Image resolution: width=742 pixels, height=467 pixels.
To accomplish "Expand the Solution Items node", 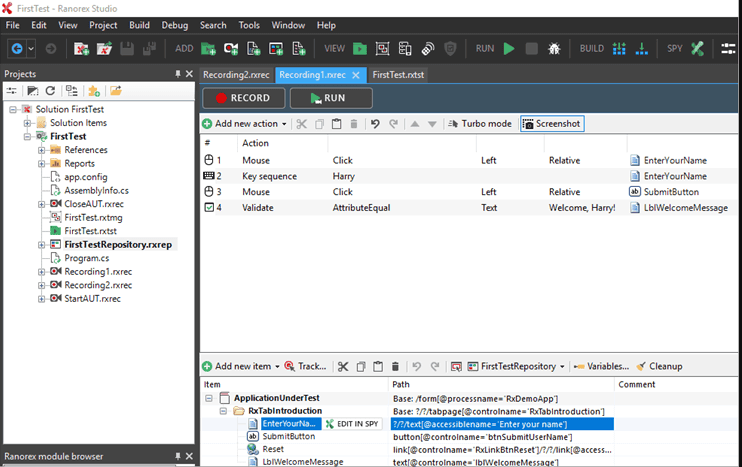I will 27,123.
